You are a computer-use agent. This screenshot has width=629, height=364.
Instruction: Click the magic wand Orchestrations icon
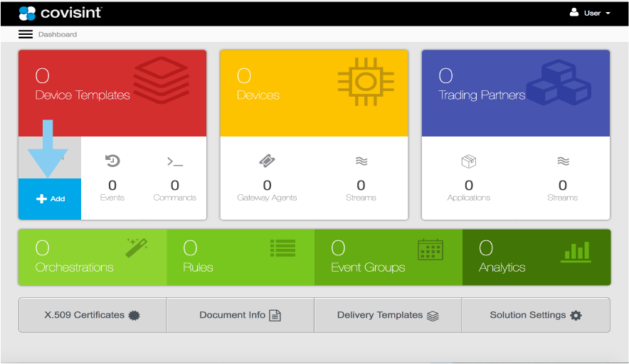[x=137, y=247]
